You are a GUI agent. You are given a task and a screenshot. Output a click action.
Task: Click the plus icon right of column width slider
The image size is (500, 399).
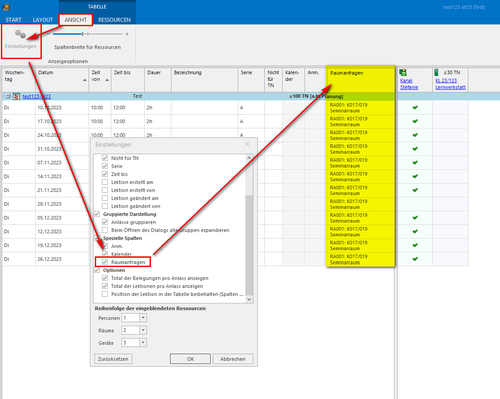tap(127, 34)
